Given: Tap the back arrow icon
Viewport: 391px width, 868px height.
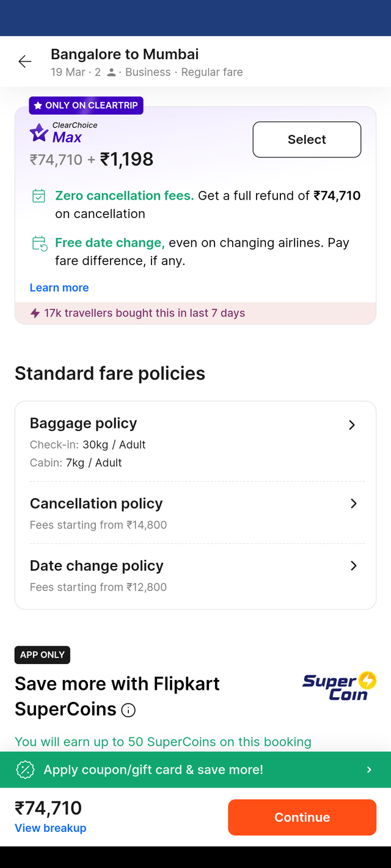Looking at the screenshot, I should pyautogui.click(x=25, y=62).
